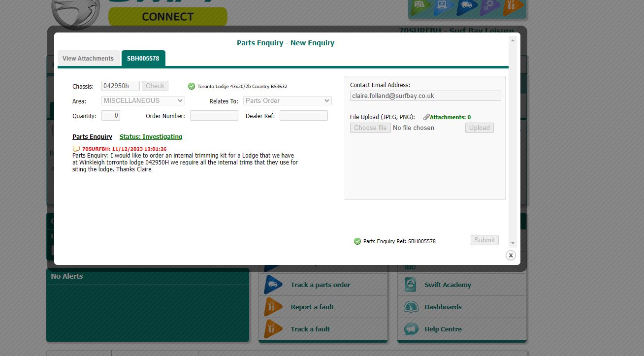
Task: Open Track a parts order link
Action: pyautogui.click(x=321, y=285)
